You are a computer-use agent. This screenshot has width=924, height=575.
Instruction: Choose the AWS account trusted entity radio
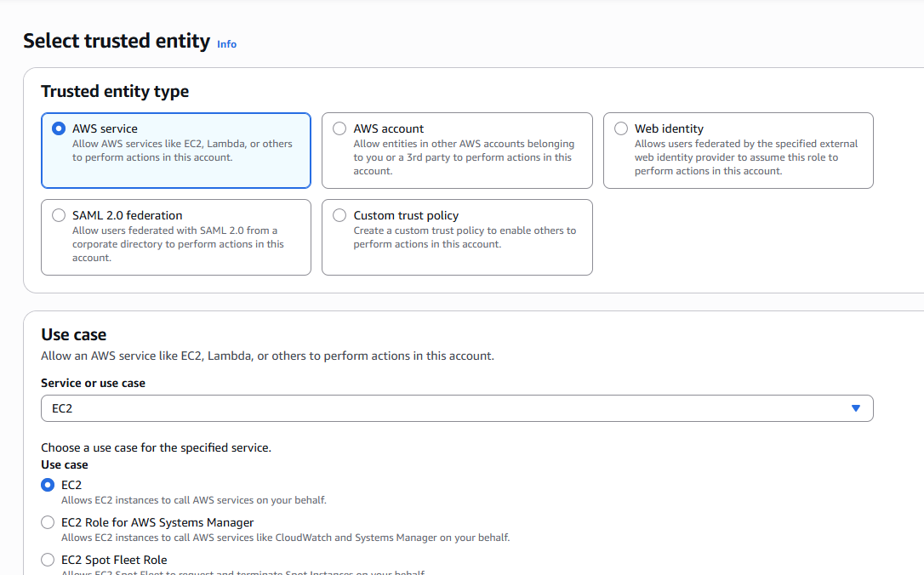point(339,128)
